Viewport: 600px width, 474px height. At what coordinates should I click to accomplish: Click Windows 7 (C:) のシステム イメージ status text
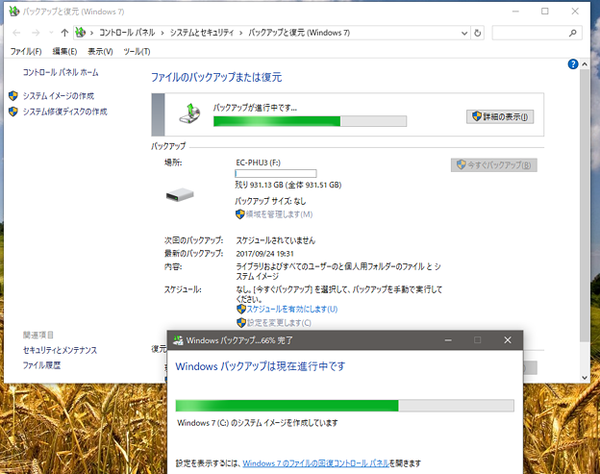(x=258, y=423)
